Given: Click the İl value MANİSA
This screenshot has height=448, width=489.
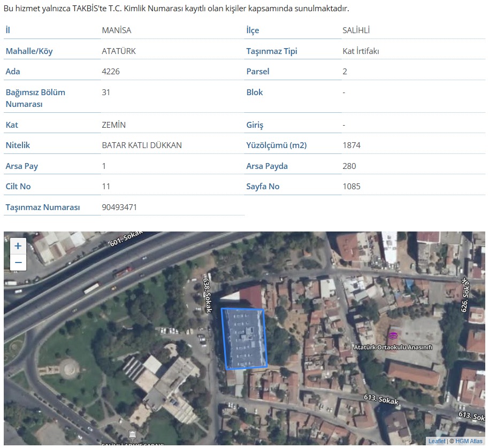Looking at the screenshot, I should pyautogui.click(x=116, y=30).
